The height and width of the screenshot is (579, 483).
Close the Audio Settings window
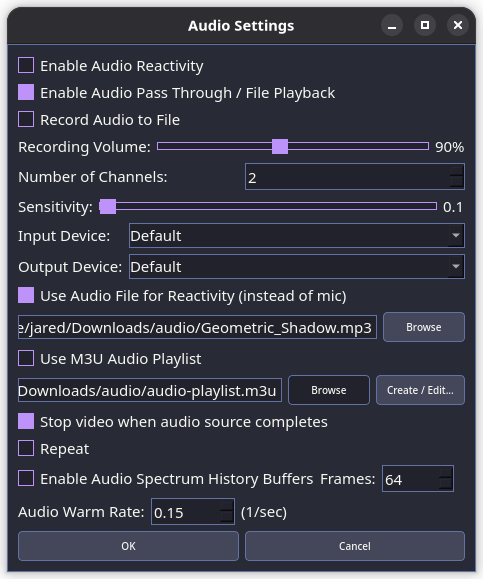[458, 25]
